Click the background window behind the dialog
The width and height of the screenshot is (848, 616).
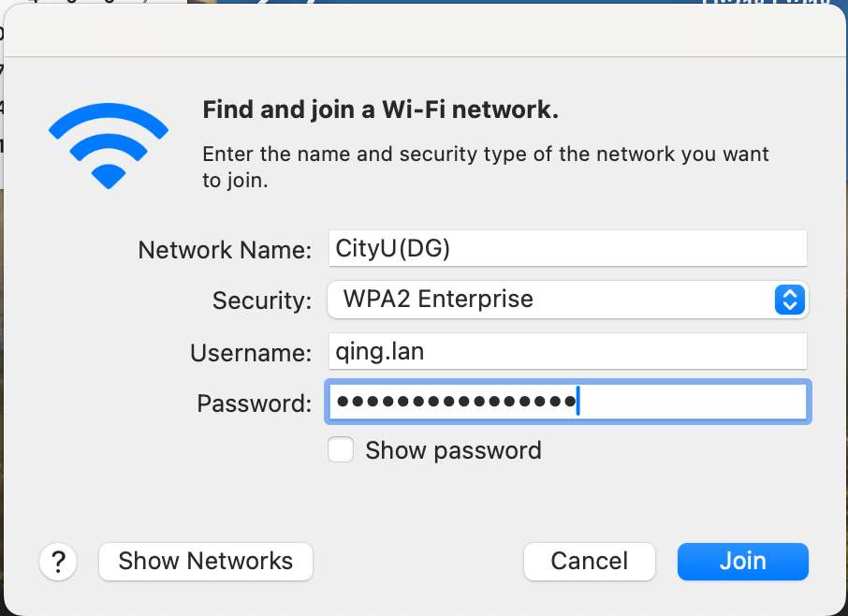tap(94, 9)
